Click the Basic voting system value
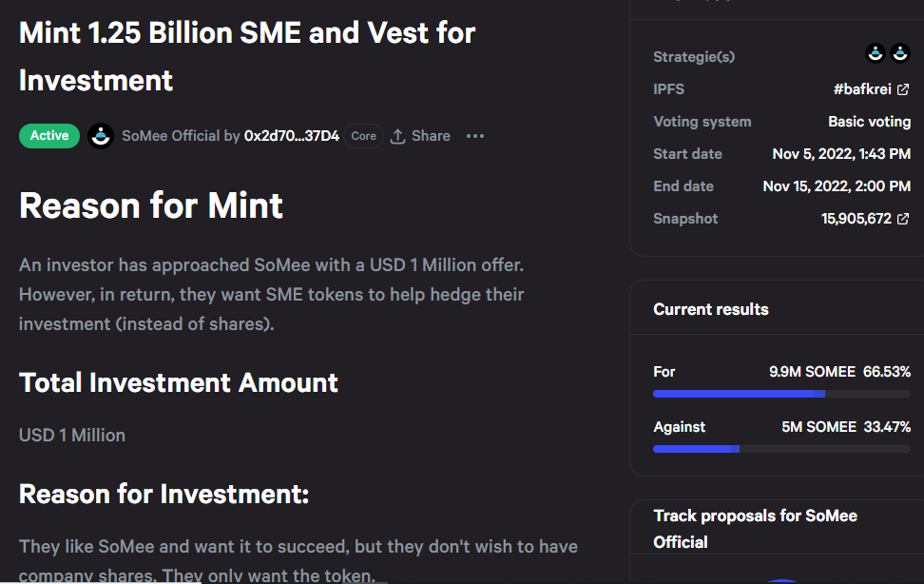Image resolution: width=924 pixels, height=584 pixels. point(869,122)
